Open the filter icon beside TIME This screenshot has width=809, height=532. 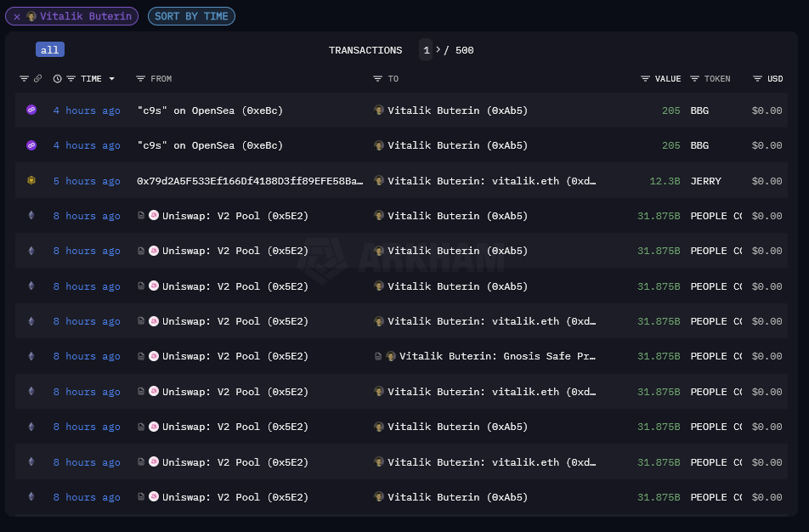[71, 78]
